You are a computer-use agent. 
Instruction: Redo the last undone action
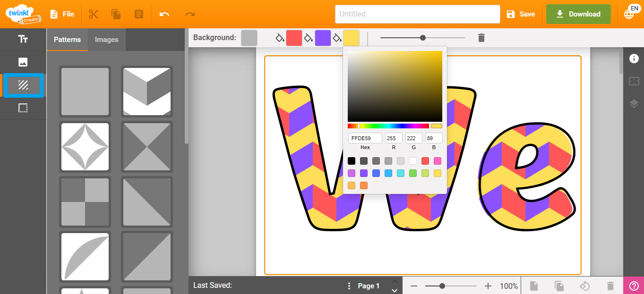click(190, 14)
